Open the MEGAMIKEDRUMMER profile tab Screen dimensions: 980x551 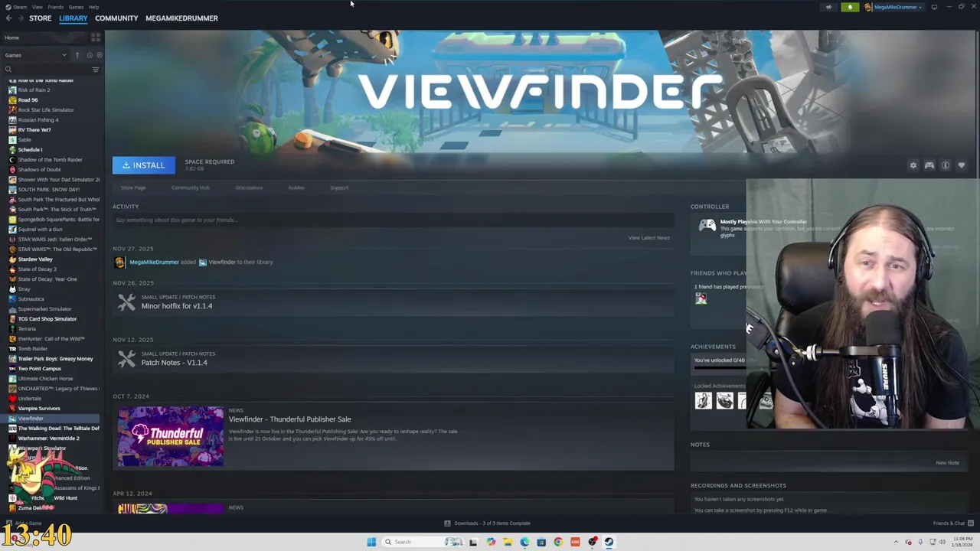pos(181,18)
